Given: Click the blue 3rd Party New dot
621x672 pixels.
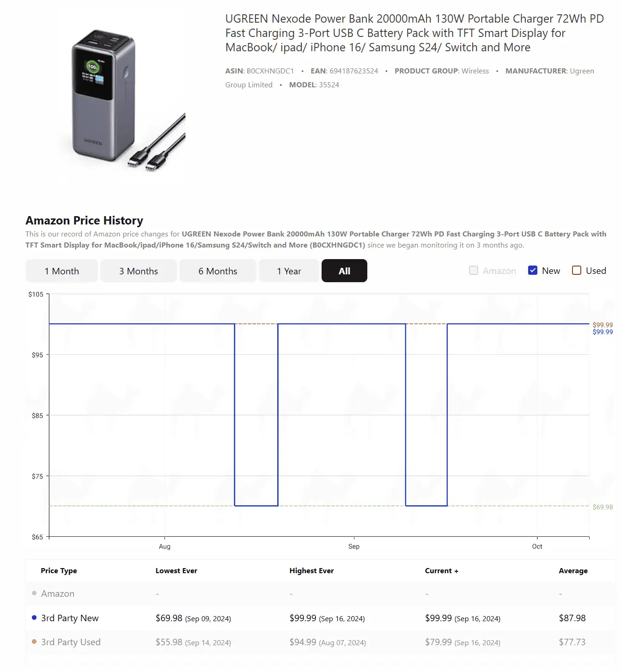Looking at the screenshot, I should click(x=34, y=618).
